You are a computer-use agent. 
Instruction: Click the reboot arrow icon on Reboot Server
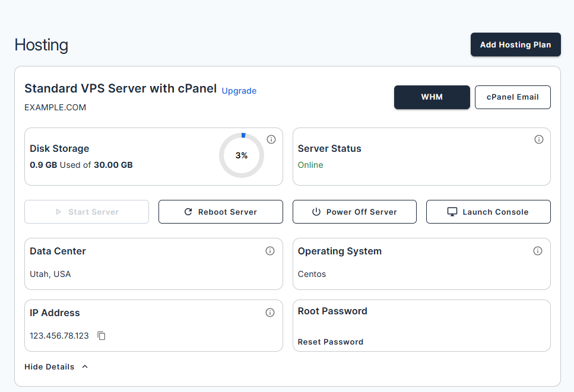(x=188, y=211)
